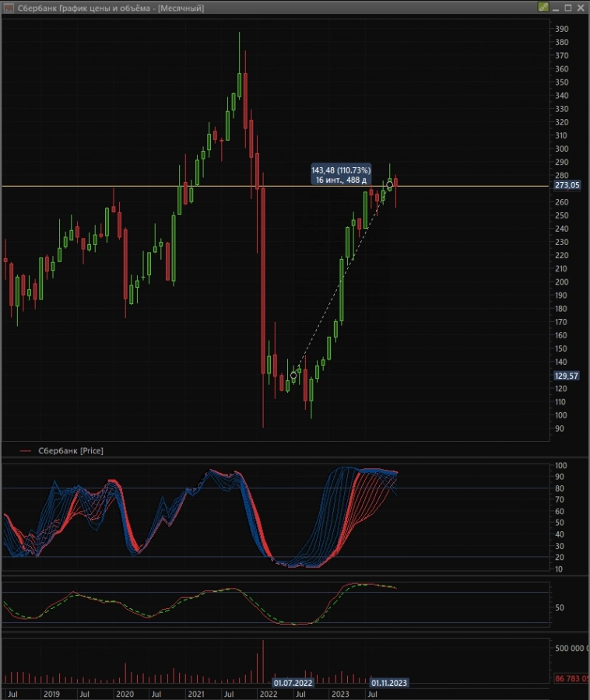
Task: Close the Сбербанк chart window
Action: (579, 7)
